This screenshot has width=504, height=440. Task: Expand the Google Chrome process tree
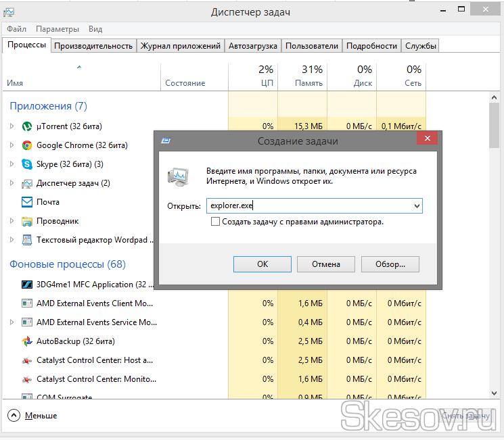(12, 145)
